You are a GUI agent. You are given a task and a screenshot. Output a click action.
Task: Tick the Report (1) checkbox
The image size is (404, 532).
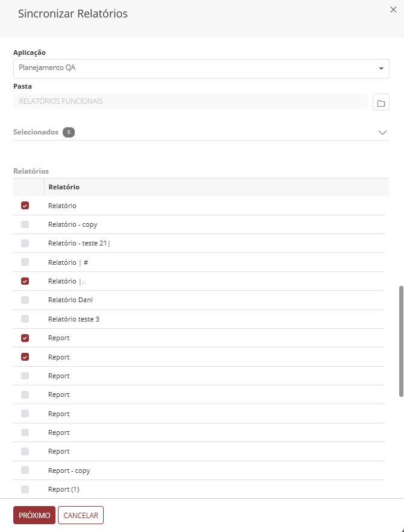25,489
